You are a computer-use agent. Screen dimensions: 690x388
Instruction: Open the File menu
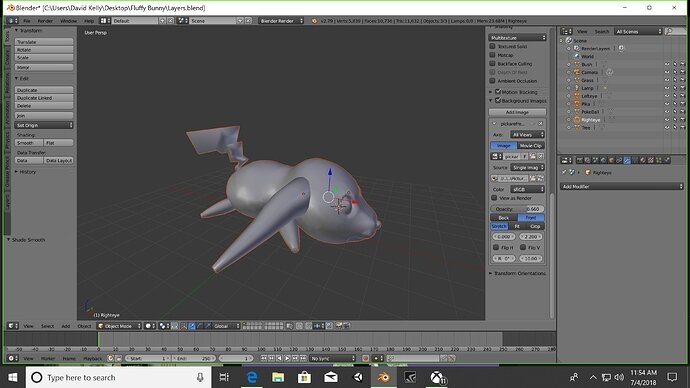(x=27, y=21)
